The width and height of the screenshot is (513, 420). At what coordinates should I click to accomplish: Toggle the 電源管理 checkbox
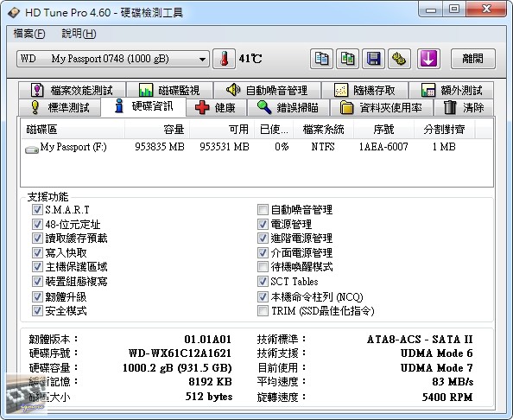point(263,224)
